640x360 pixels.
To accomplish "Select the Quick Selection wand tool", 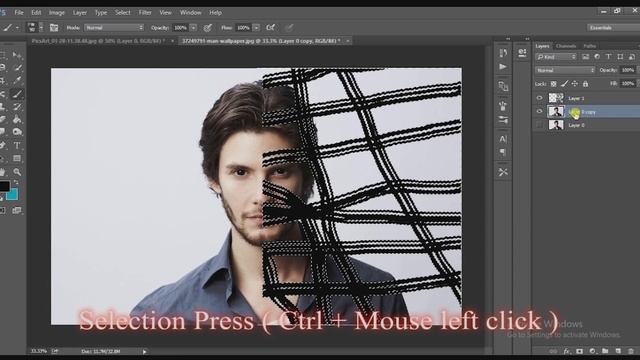I will pos(17,68).
